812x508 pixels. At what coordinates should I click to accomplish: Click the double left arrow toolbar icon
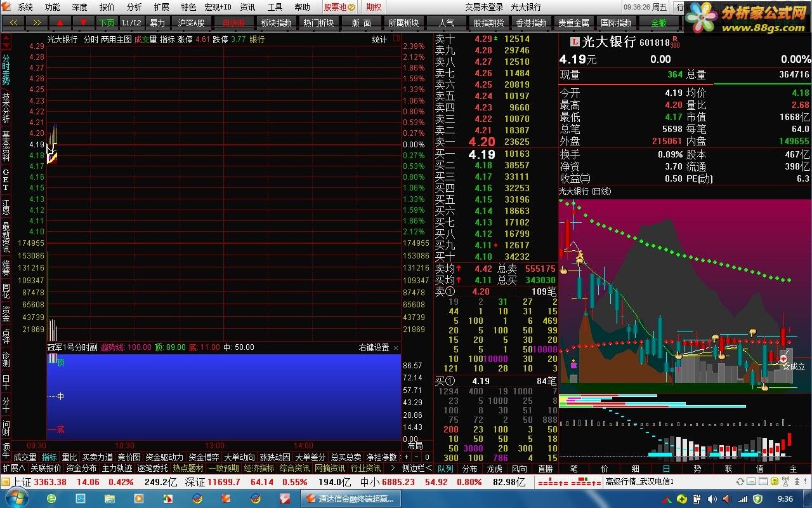point(13,22)
